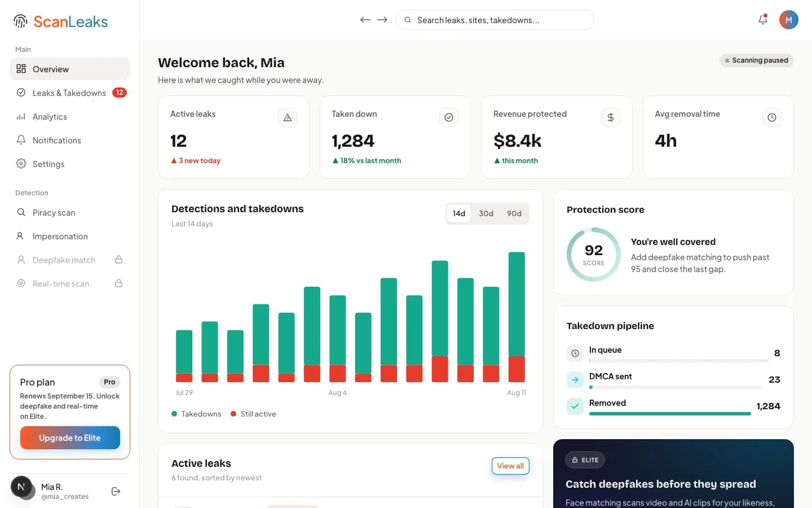
Task: Click the Avg removal time clock icon
Action: click(x=772, y=117)
